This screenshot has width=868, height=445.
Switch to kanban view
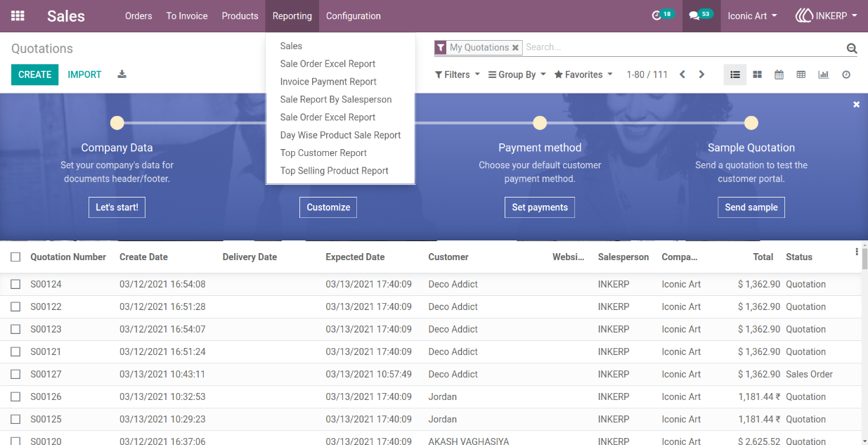[757, 75]
